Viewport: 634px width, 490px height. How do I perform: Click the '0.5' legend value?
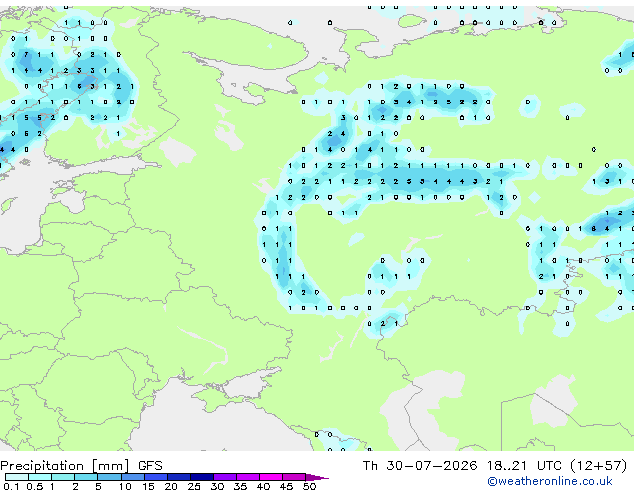35,486
